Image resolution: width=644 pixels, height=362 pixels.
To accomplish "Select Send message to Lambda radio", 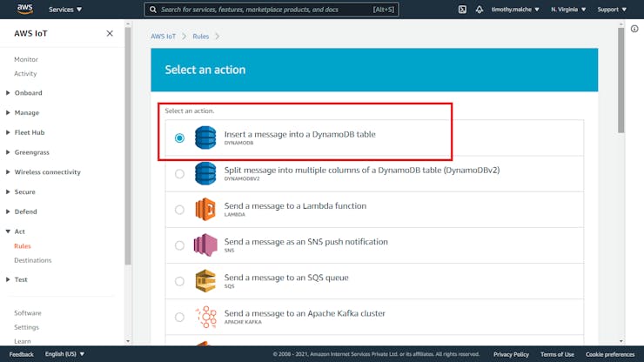I will click(x=179, y=210).
